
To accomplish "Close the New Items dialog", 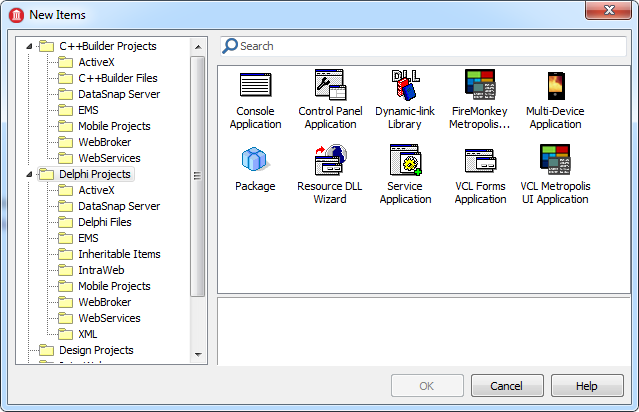I will point(608,10).
